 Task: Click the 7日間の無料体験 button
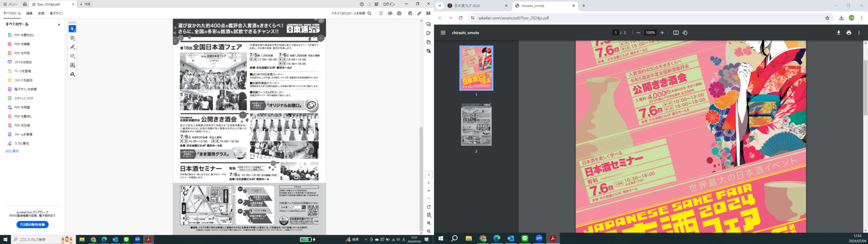pos(33,225)
